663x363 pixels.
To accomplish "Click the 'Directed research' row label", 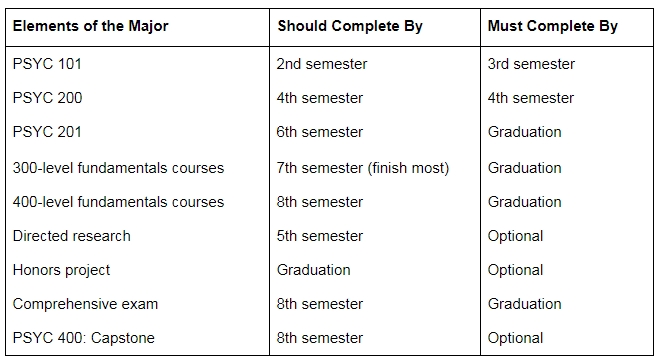I will point(71,236).
